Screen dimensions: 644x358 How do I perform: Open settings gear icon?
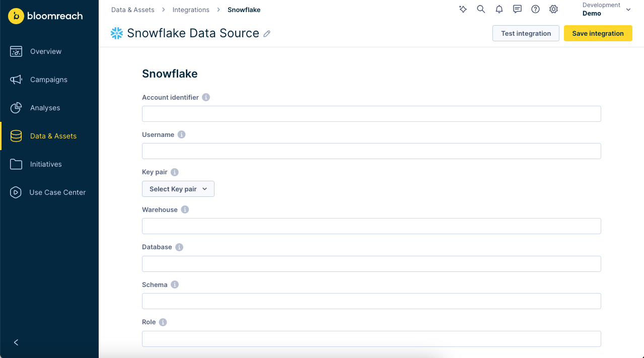(x=554, y=9)
